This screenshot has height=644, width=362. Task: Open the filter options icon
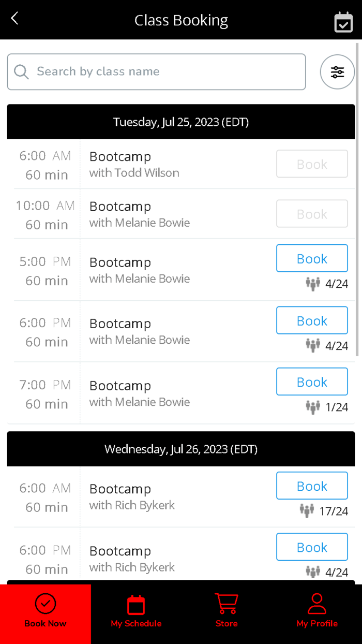337,72
